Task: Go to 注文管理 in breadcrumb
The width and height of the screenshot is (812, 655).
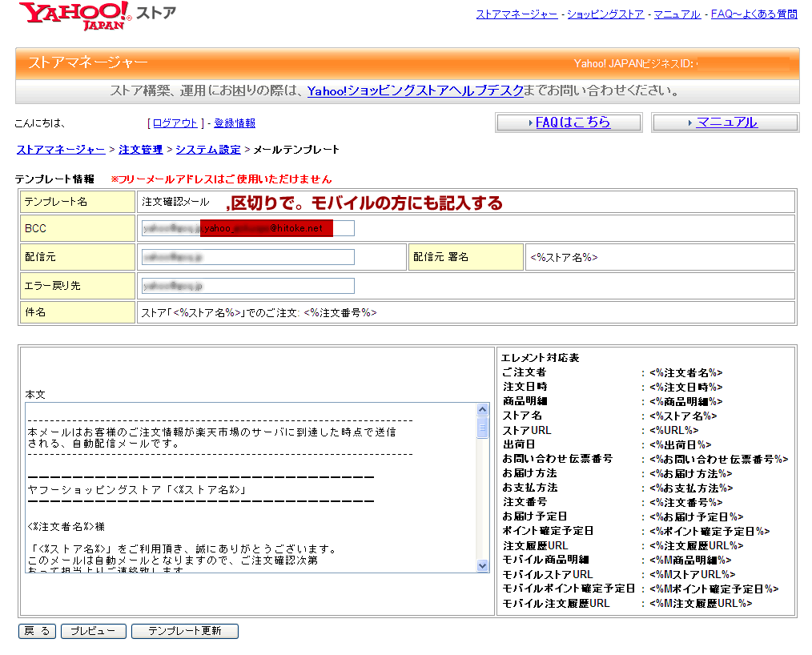Action: click(x=140, y=150)
